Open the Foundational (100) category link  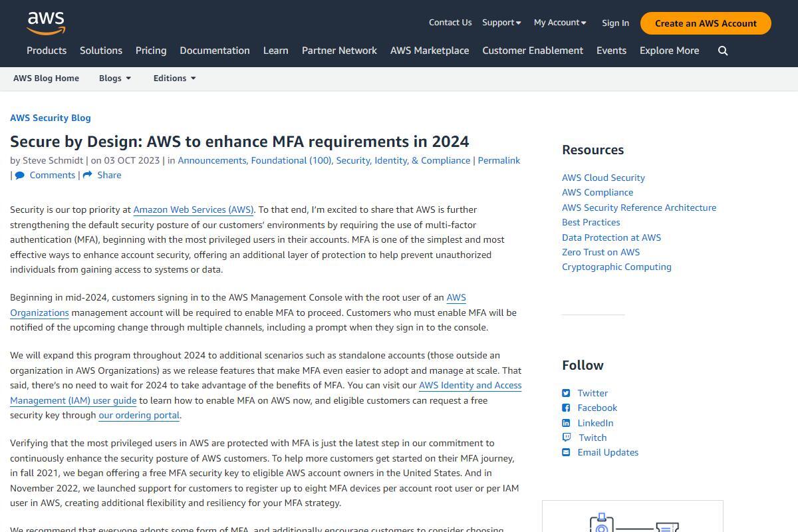pyautogui.click(x=291, y=160)
